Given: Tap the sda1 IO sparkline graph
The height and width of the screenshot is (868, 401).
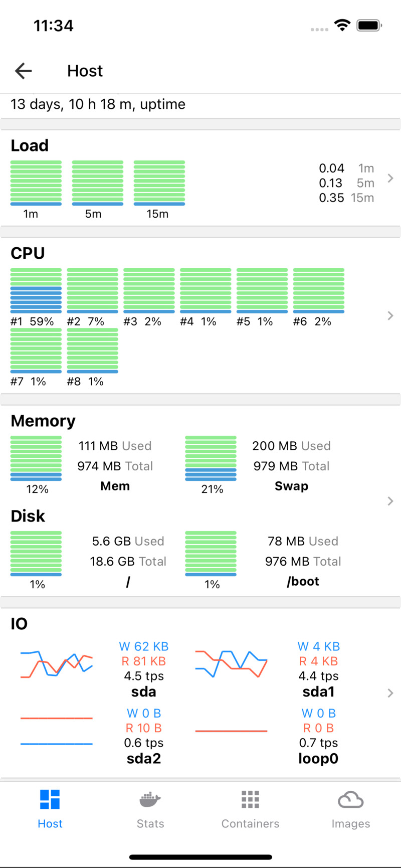Looking at the screenshot, I should [231, 661].
